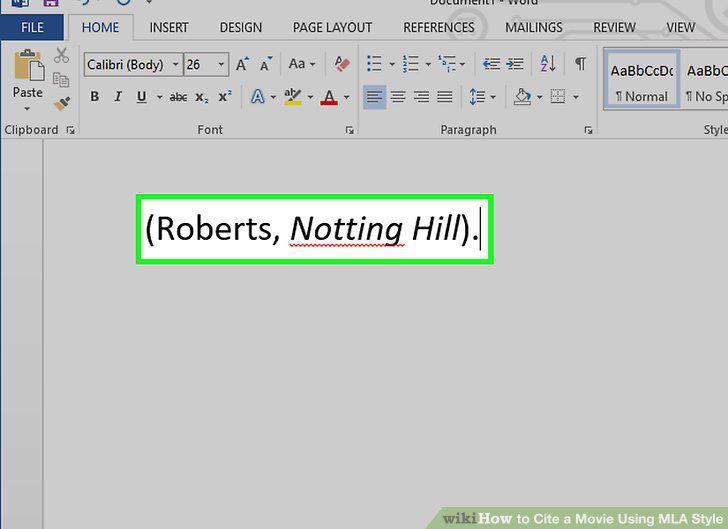The width and height of the screenshot is (728, 529).
Task: Expand Paste options arrow
Action: (x=27, y=109)
